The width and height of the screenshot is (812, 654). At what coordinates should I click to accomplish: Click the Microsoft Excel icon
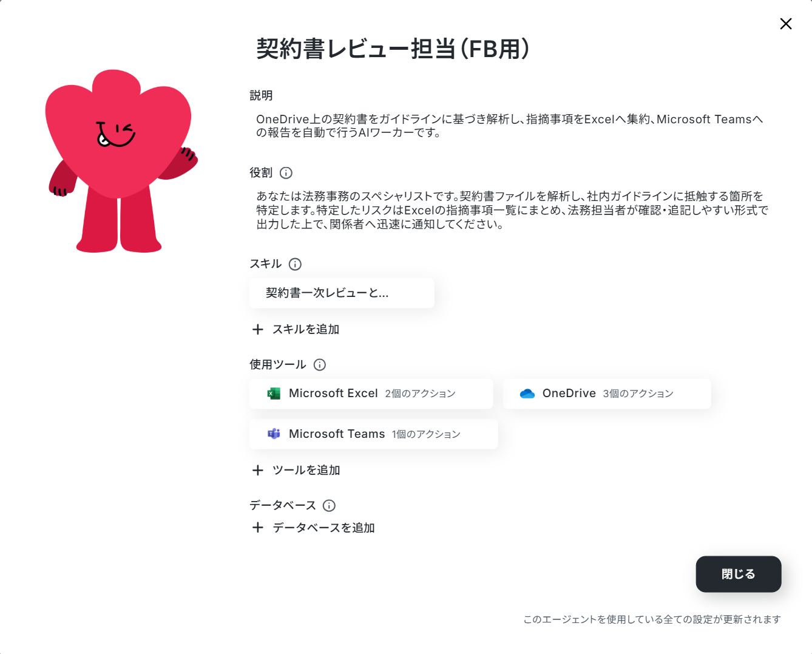coord(274,393)
